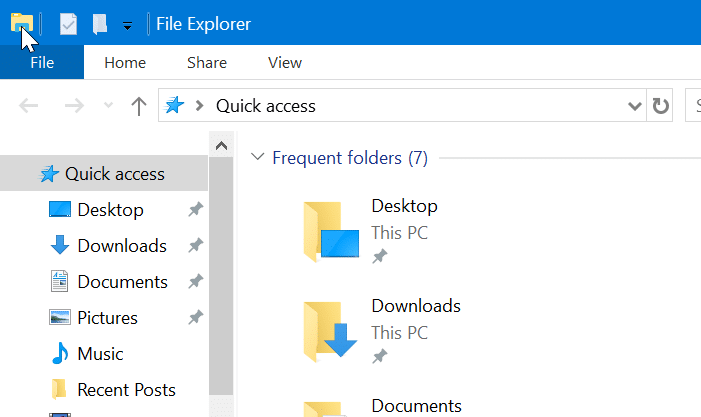
Task: Click Quick access text in address bar
Action: pos(266,106)
